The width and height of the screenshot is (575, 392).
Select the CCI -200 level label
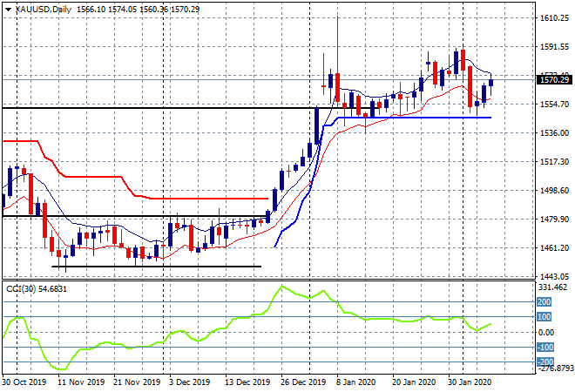[x=545, y=362]
